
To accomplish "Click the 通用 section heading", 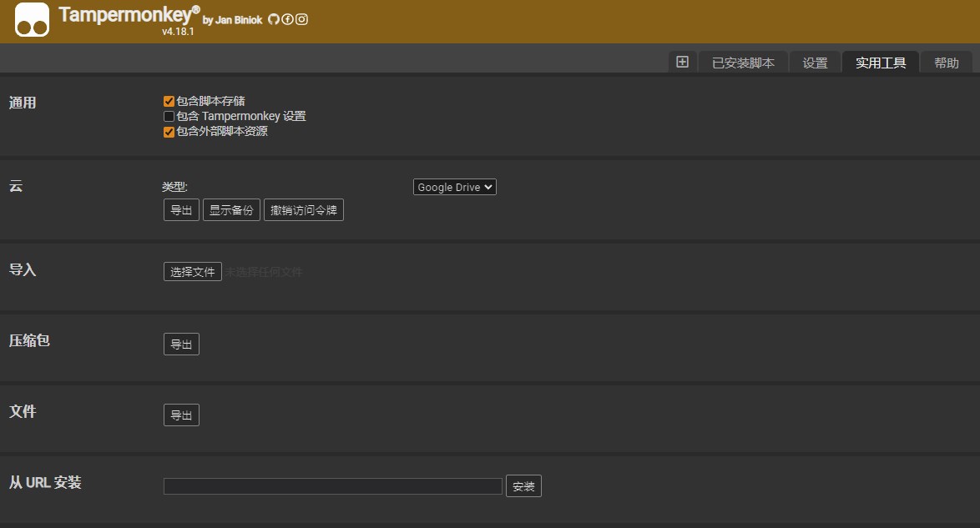I will [23, 103].
